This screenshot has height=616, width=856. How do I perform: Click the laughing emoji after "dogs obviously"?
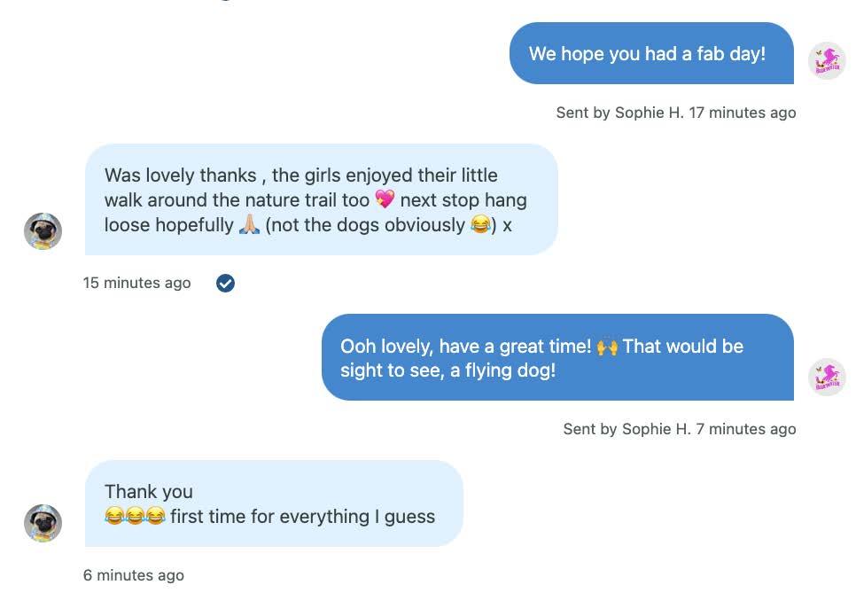pos(480,225)
